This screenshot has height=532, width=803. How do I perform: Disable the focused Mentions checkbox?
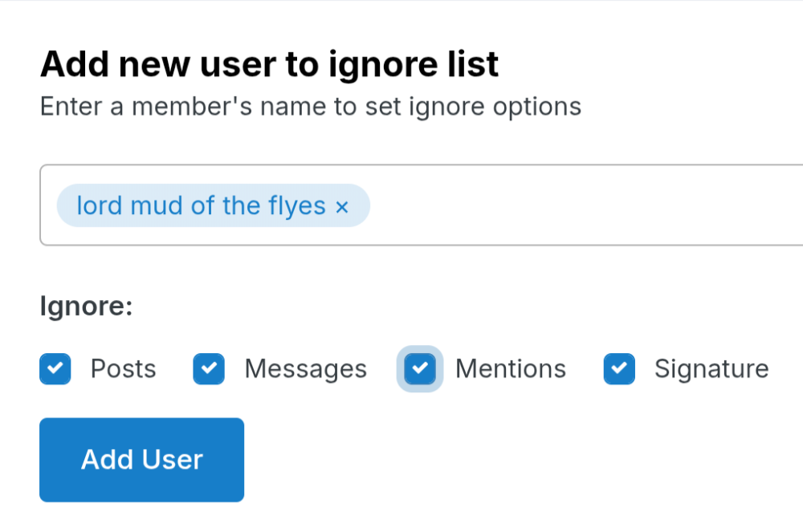point(420,369)
